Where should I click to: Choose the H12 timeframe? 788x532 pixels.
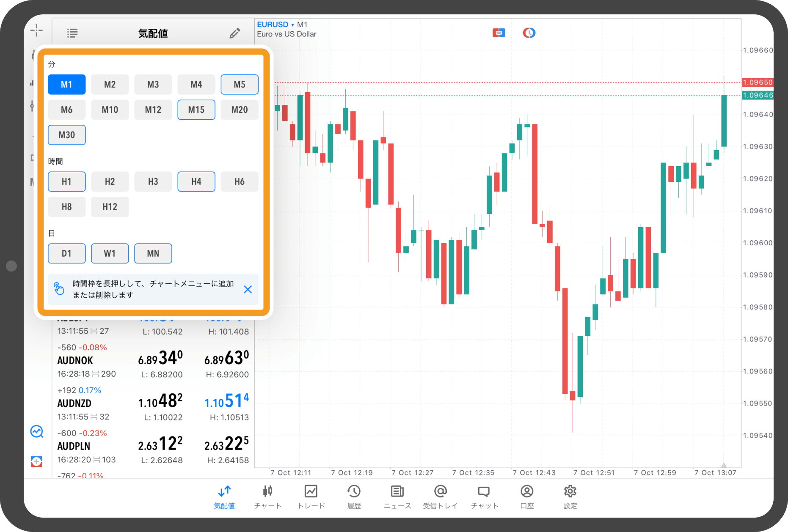pos(110,207)
